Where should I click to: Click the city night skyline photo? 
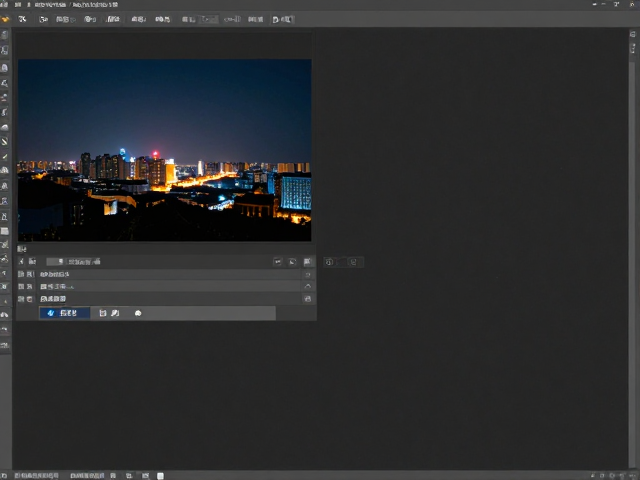pyautogui.click(x=164, y=150)
